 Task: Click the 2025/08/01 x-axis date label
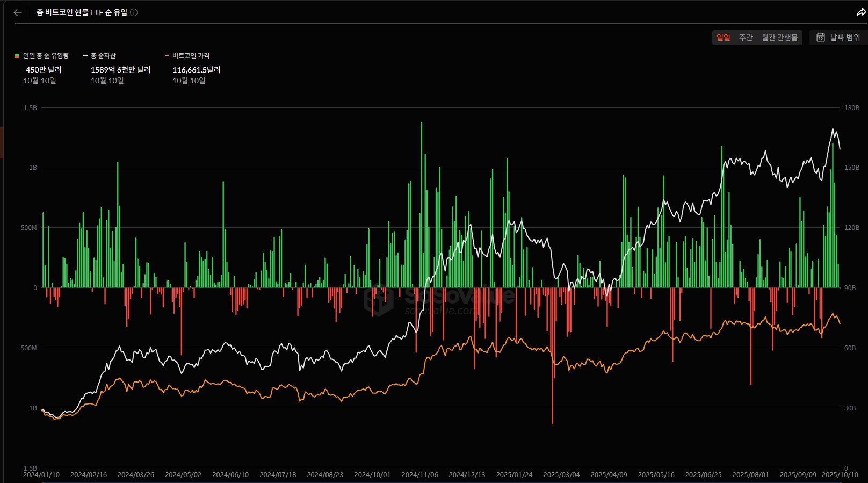[750, 475]
